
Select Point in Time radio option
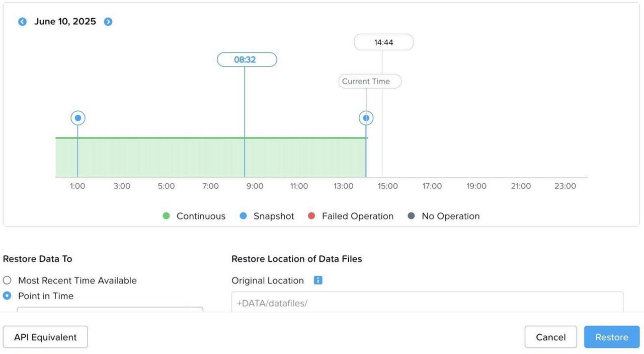[x=7, y=296]
